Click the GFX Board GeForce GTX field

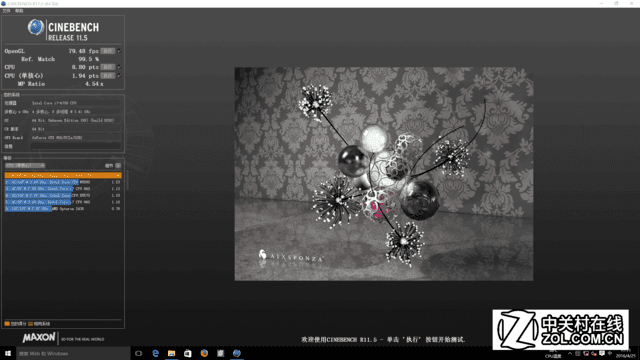pos(76,138)
